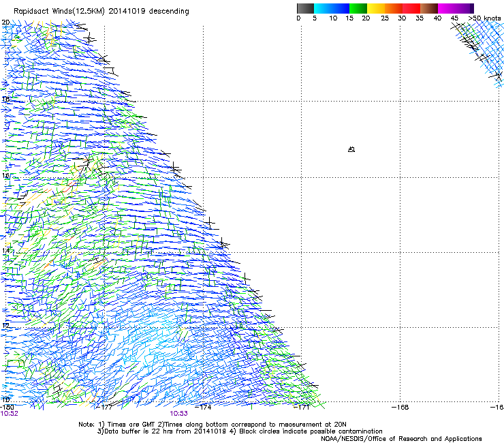Click the -180 longitude axis label
Screen dimensions: 504x443
(x=7, y=407)
